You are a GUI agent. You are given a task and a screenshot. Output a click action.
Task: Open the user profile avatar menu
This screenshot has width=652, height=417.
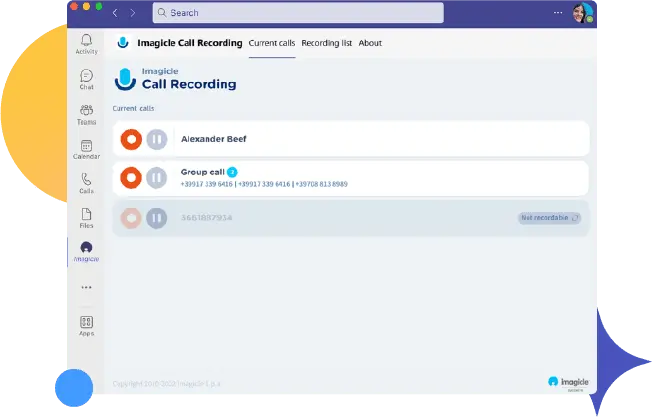pyautogui.click(x=581, y=13)
